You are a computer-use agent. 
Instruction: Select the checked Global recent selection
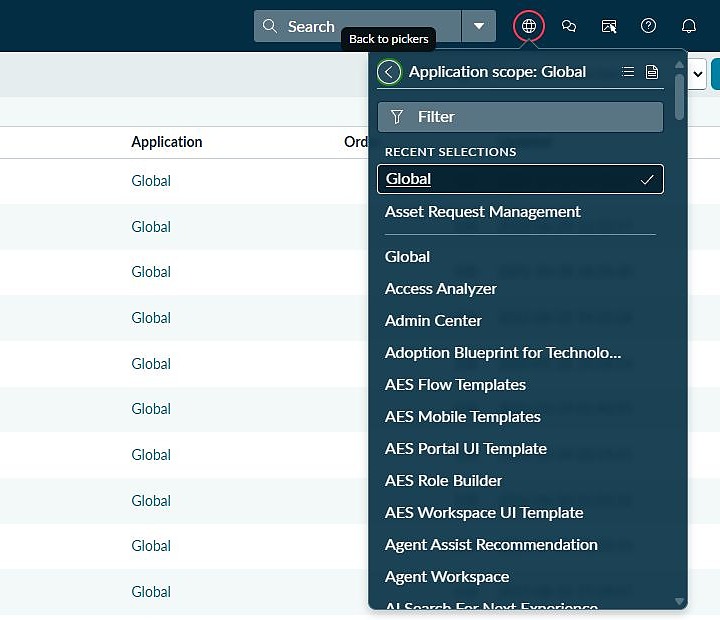[520, 179]
